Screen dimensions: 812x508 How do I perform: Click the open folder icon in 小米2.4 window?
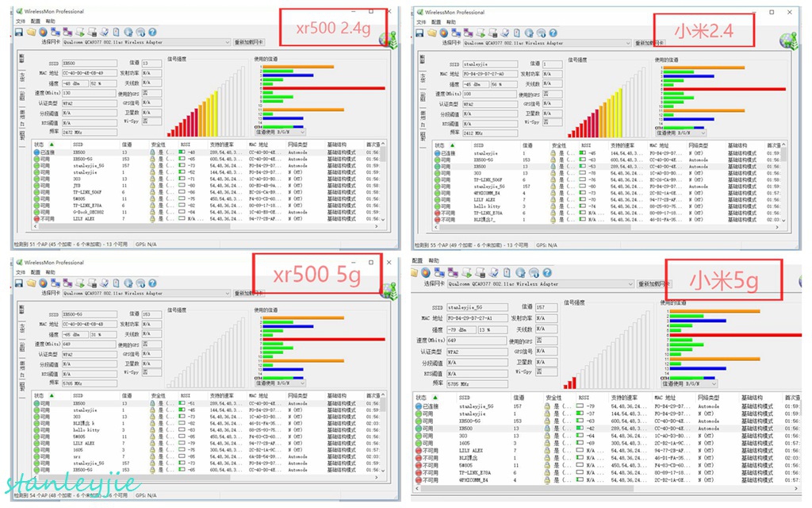pos(432,33)
